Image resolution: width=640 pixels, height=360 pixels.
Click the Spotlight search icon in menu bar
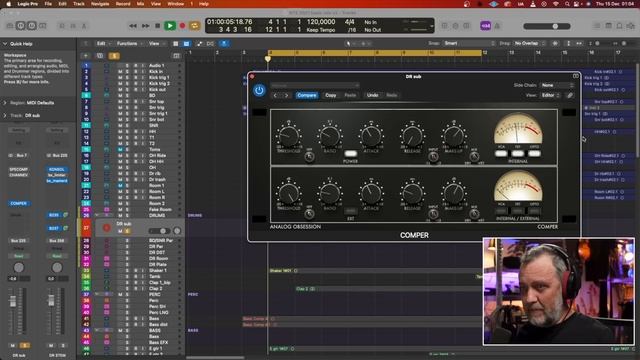pyautogui.click(x=567, y=4)
